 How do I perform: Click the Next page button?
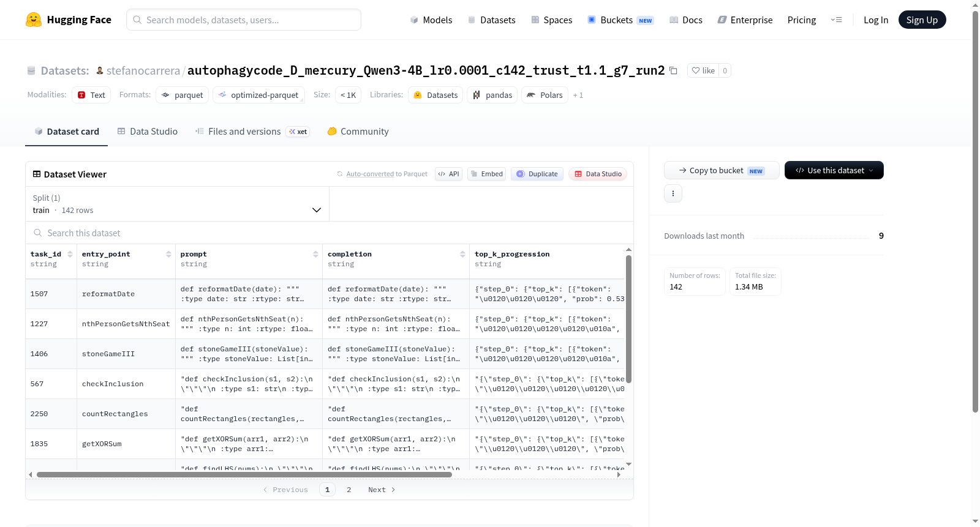coord(382,490)
